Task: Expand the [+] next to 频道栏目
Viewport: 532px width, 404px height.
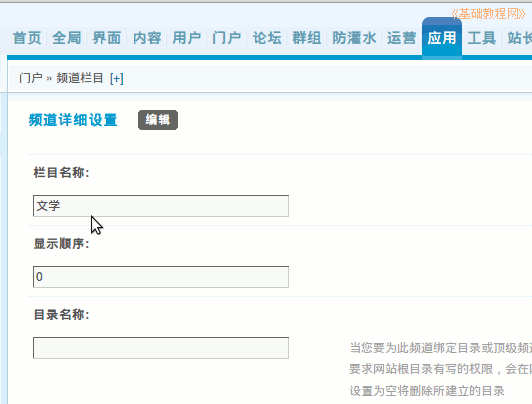Action: point(117,79)
